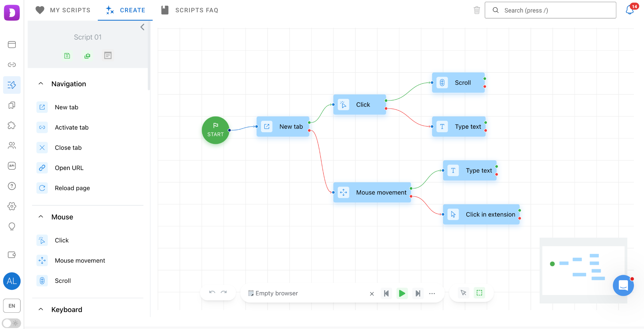The image size is (644, 329).
Task: Collapse the Keyboard section
Action: pyautogui.click(x=41, y=309)
